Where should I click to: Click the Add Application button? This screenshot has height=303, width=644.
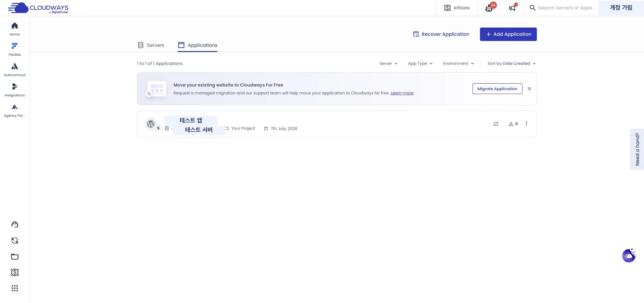pyautogui.click(x=508, y=34)
